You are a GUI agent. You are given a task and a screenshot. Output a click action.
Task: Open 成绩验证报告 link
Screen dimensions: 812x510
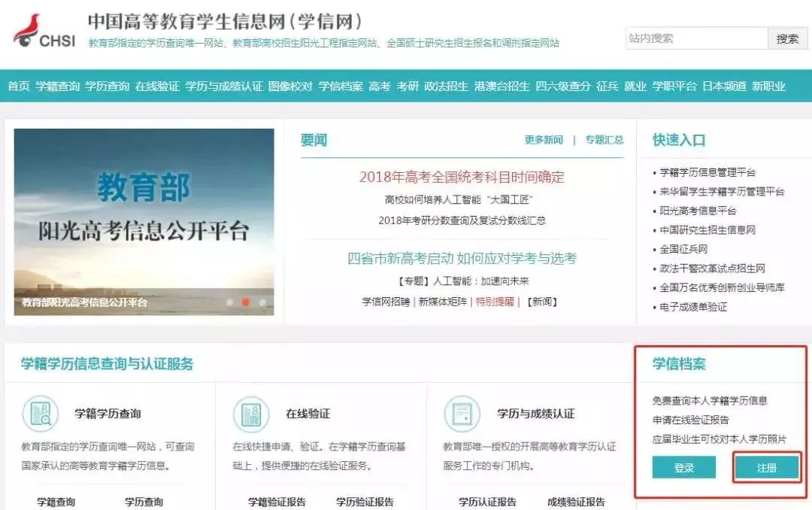577,502
